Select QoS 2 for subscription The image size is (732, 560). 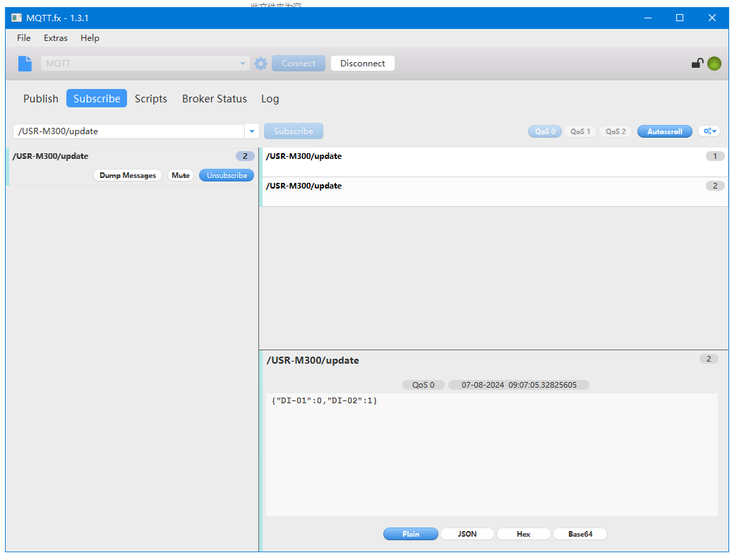pyautogui.click(x=616, y=131)
